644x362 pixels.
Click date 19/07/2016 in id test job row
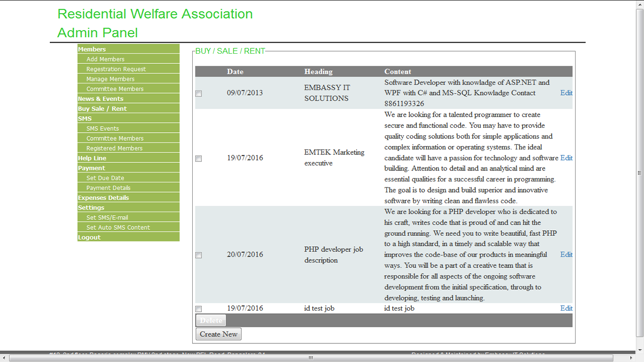point(245,308)
